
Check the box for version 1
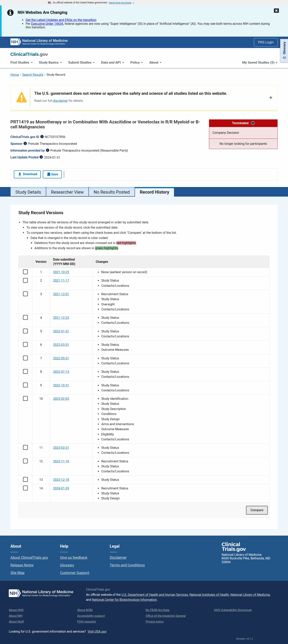pyautogui.click(x=26, y=272)
